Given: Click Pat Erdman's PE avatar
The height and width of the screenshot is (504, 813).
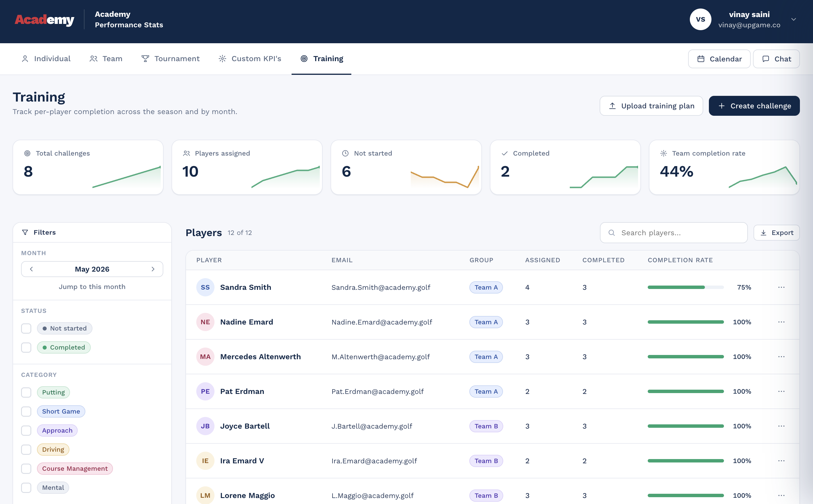Looking at the screenshot, I should pyautogui.click(x=205, y=391).
